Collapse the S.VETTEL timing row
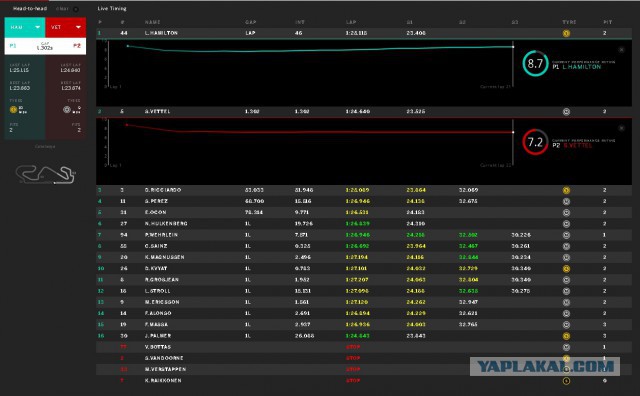 click(364, 111)
